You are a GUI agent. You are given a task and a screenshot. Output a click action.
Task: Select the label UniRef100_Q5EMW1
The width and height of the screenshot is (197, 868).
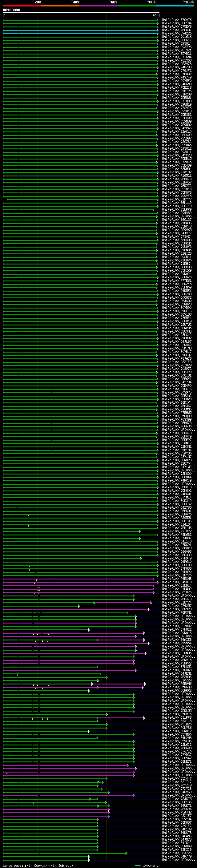(177, 98)
